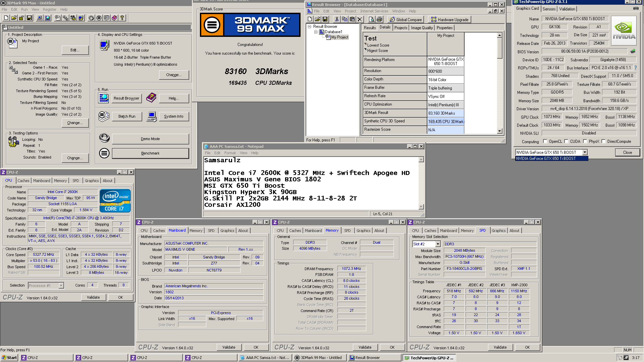
Task: Collapse the Result Browser tree root node
Action: 309,26
